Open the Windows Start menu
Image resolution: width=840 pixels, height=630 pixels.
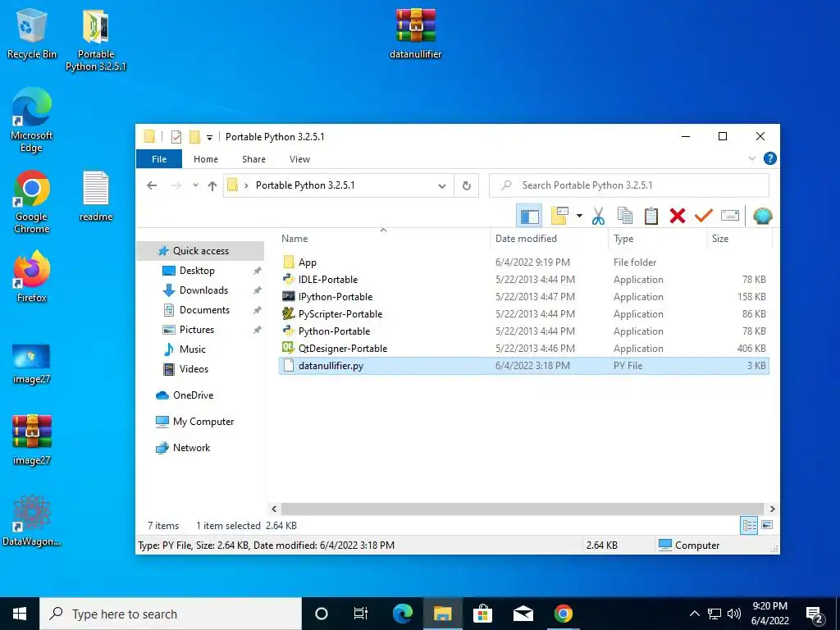coord(20,614)
